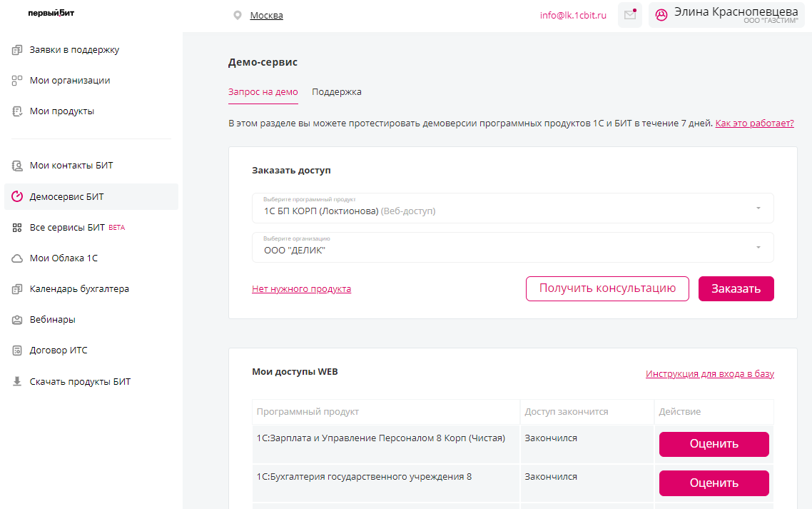
Task: Rate 1С:Бухгалтерия государственного учреждения 8 with Оценить
Action: pos(714,483)
